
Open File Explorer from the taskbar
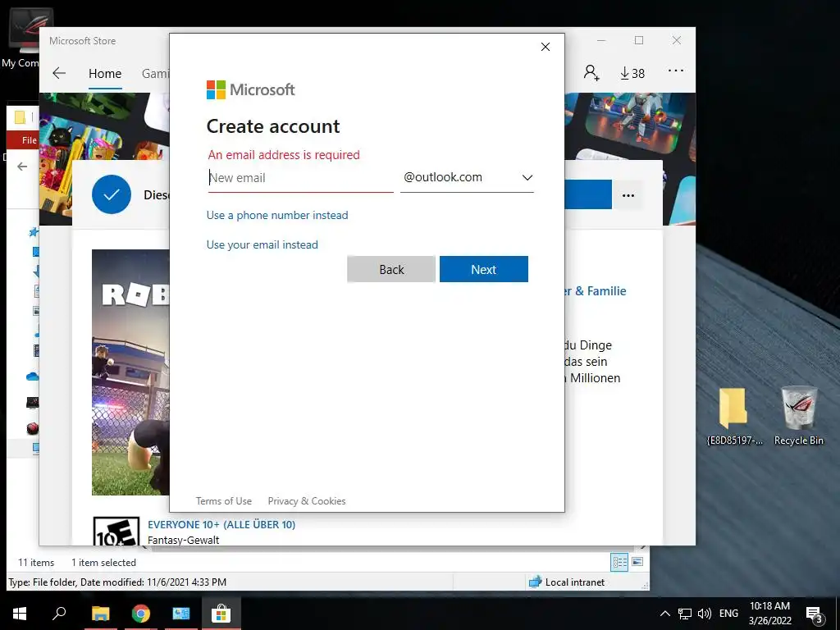click(100, 614)
